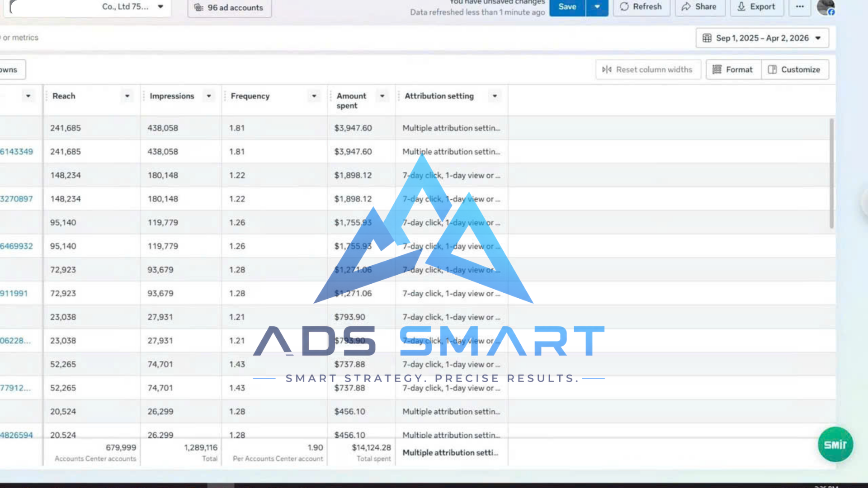
Task: Click the vertical table scrollbar
Action: [x=831, y=174]
